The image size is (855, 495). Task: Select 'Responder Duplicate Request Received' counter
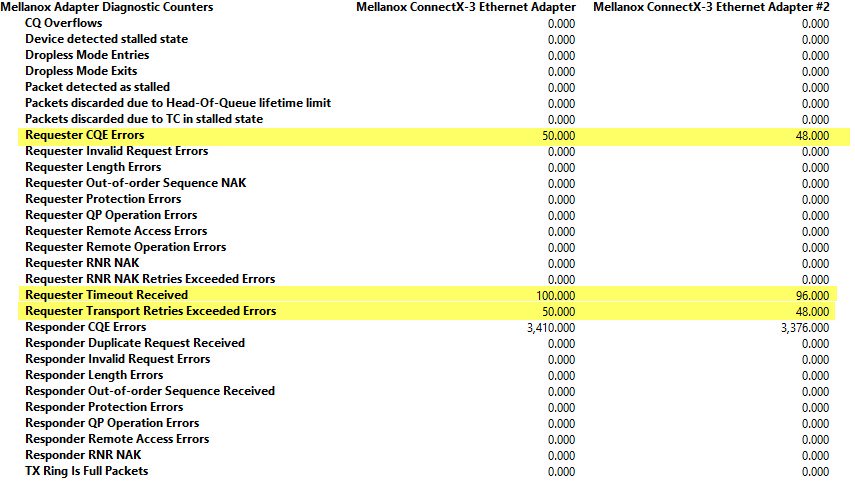coord(135,343)
